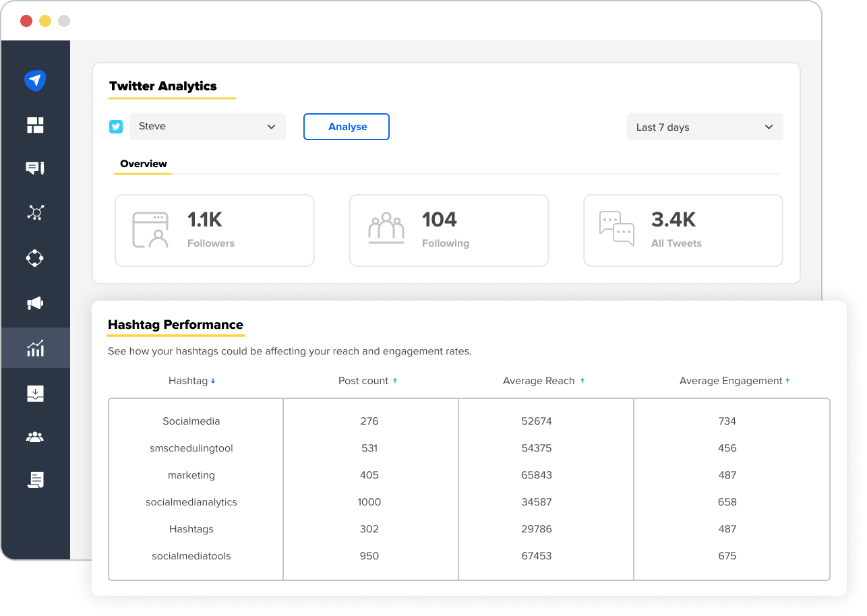Open the team members group icon

[x=35, y=437]
